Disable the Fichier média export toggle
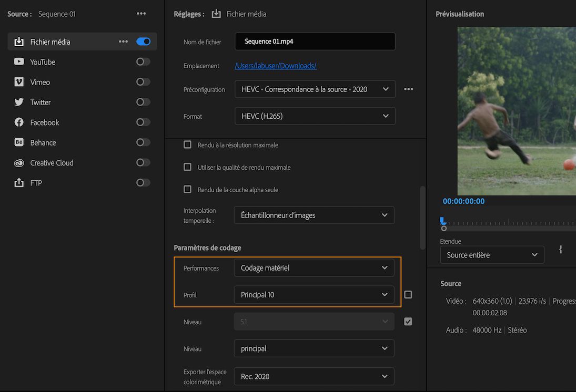 143,41
